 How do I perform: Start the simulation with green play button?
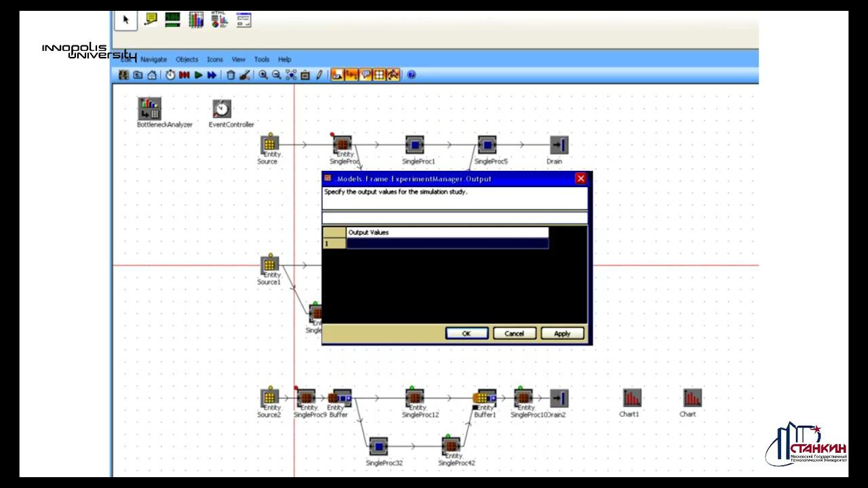tap(198, 75)
